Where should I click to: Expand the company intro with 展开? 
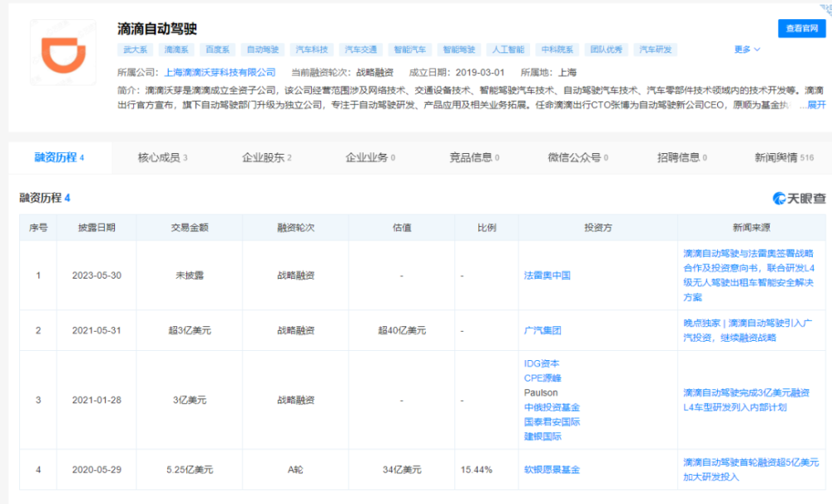point(816,105)
